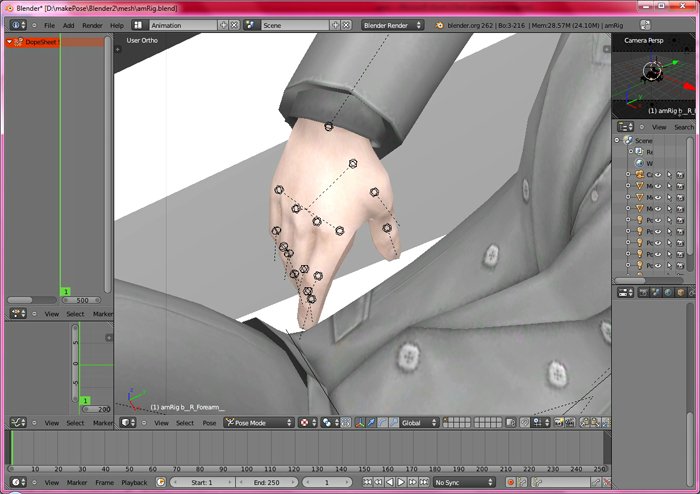Open the Global transform orientation dropdown
Image resolution: width=700 pixels, height=494 pixels.
coord(420,423)
